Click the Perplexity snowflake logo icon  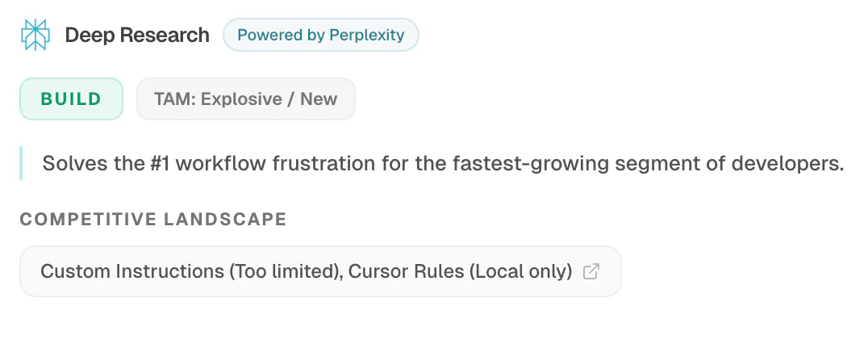pos(35,35)
